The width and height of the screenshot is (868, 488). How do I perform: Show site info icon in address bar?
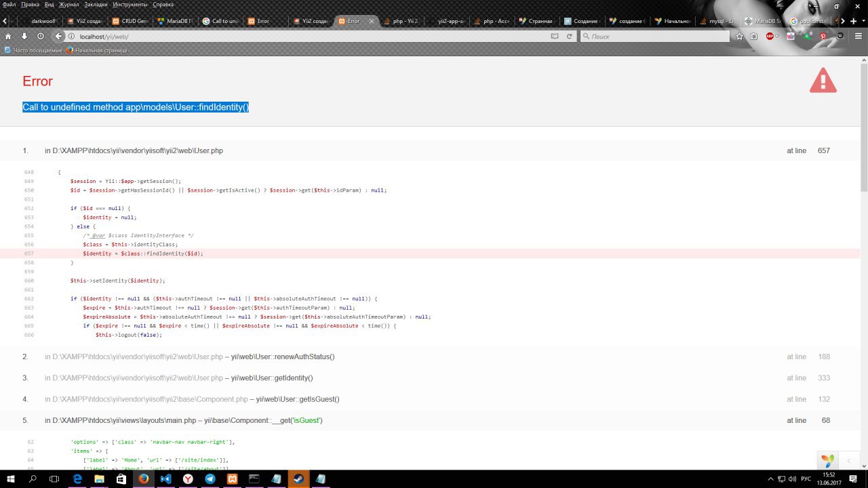[x=72, y=36]
